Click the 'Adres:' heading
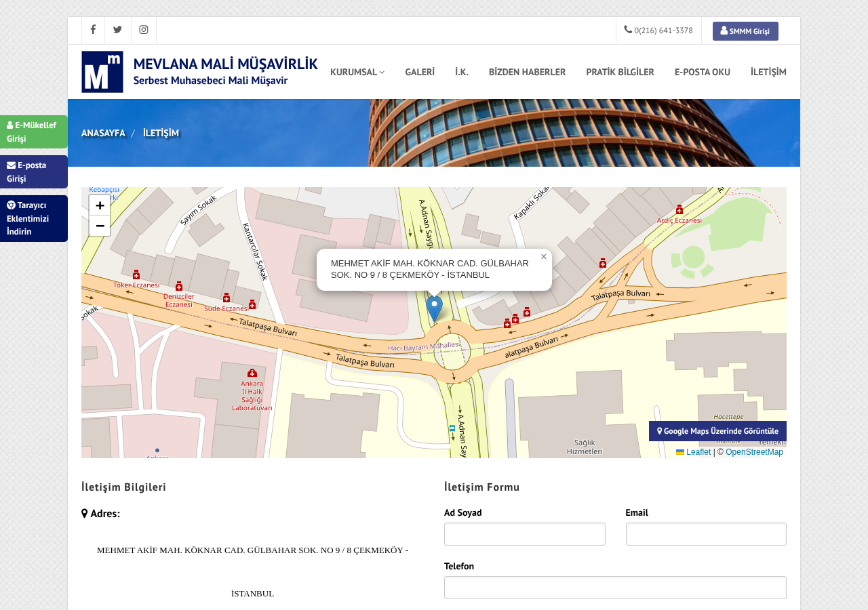868x610 pixels. 101,513
